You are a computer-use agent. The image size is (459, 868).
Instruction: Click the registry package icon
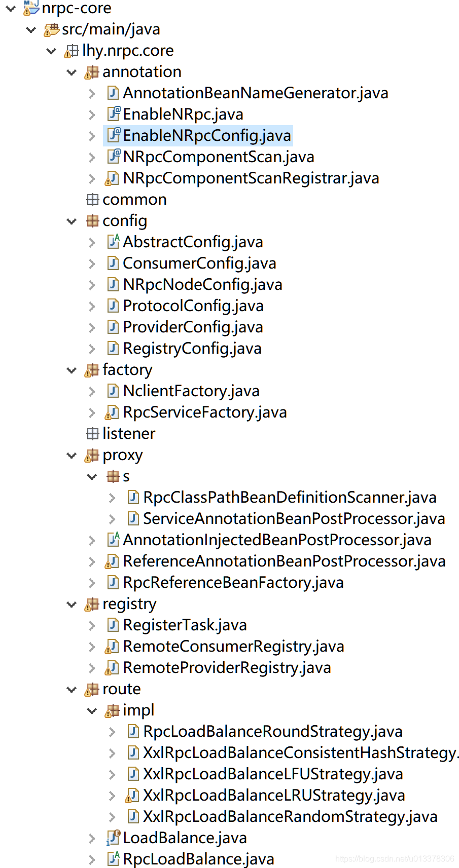(92, 605)
